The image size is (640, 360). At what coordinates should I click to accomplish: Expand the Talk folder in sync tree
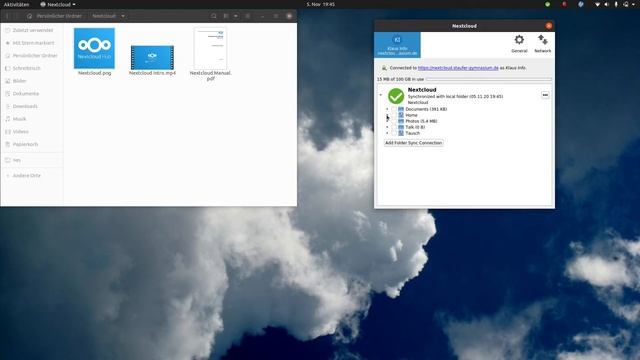click(387, 127)
